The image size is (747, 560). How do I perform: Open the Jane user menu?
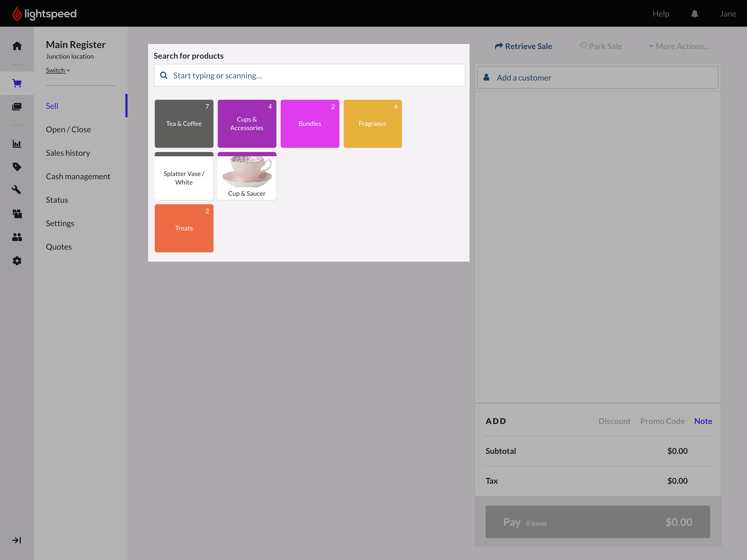(x=728, y=14)
